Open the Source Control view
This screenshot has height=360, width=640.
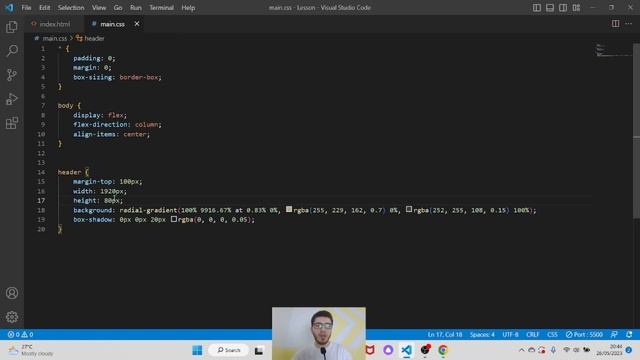click(12, 75)
